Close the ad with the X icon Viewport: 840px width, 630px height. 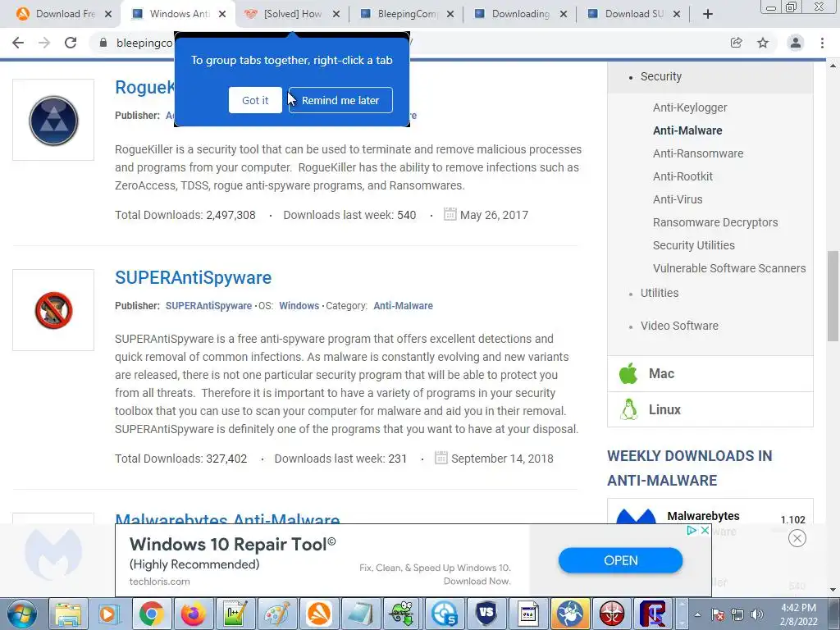point(705,530)
